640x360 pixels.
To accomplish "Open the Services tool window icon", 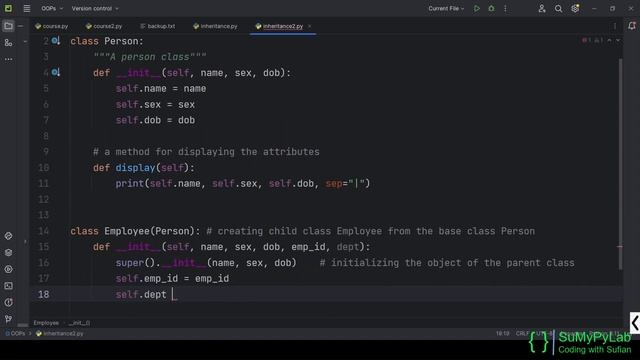I will tap(8, 269).
